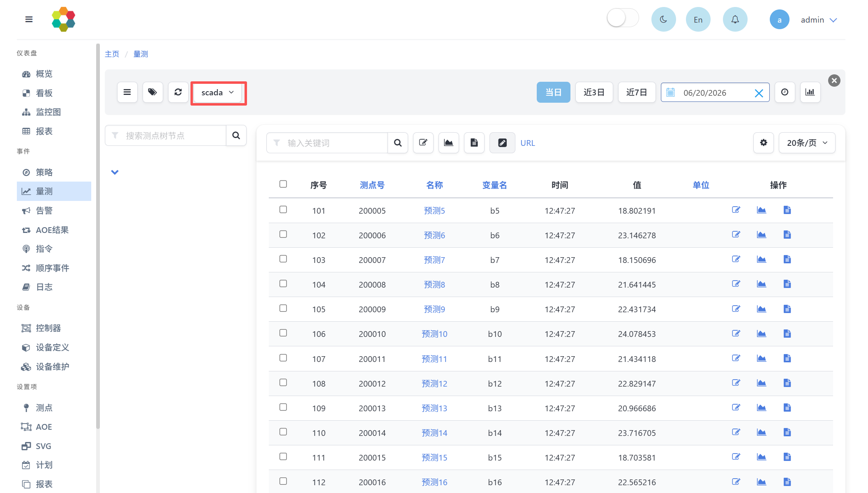Toggle dark mode with the moon icon
This screenshot has width=868, height=493.
point(663,19)
